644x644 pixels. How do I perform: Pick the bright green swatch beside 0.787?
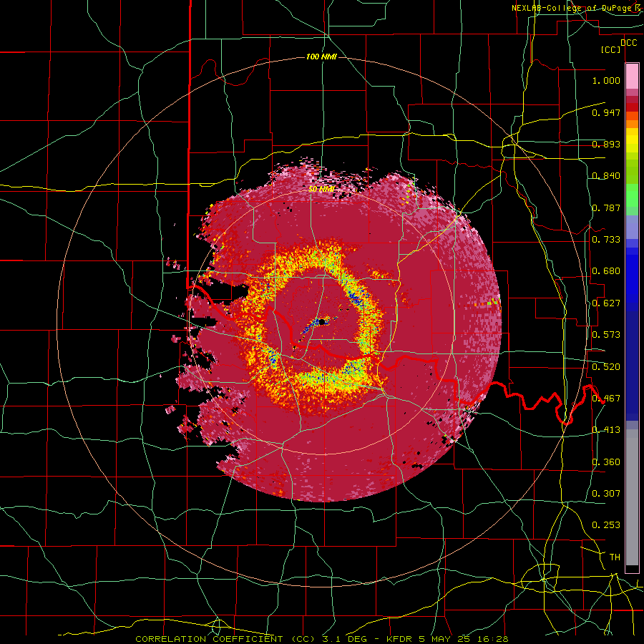pyautogui.click(x=632, y=199)
